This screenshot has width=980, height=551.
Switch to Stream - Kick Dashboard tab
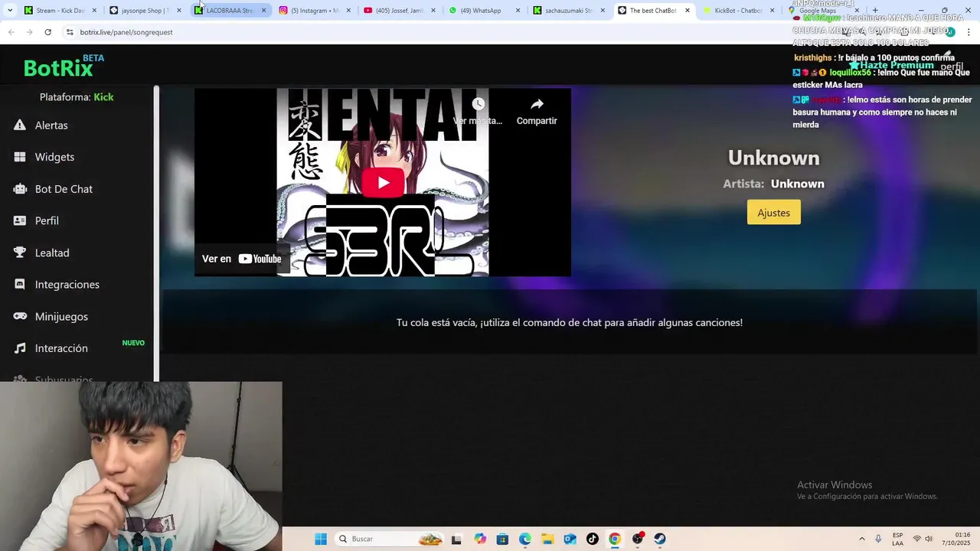pyautogui.click(x=60, y=11)
